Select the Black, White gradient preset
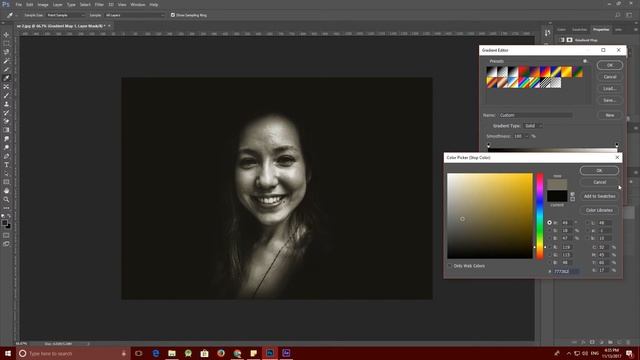The height and width of the screenshot is (360, 640). tap(513, 72)
